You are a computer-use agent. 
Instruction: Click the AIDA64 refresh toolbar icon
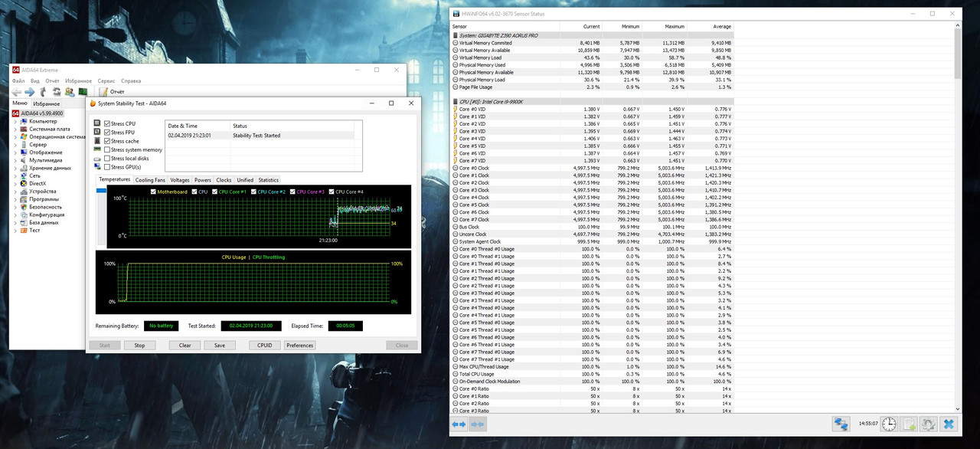point(57,91)
